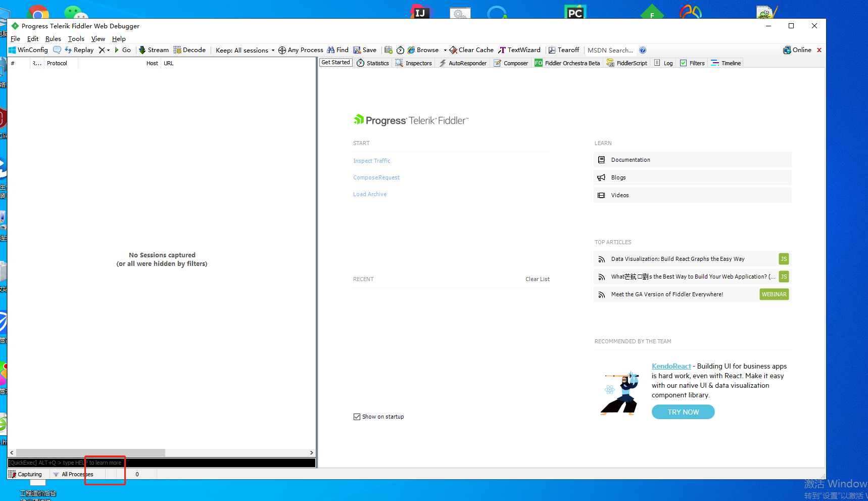Open the View menu

point(98,39)
